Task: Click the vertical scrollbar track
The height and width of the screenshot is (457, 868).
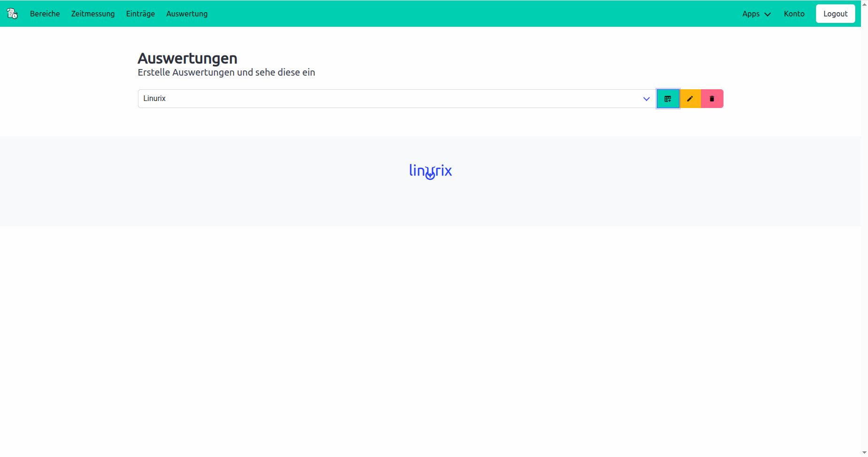Action: pyautogui.click(x=864, y=235)
